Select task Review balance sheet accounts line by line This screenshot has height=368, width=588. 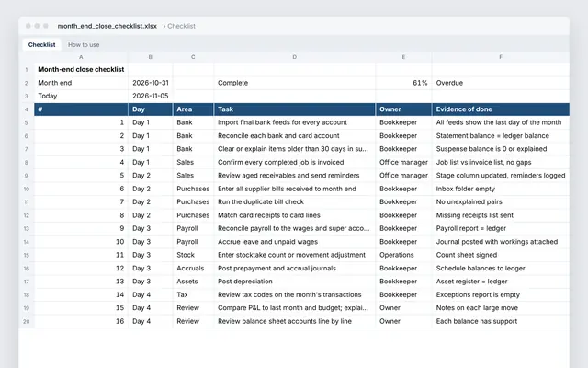click(294, 321)
